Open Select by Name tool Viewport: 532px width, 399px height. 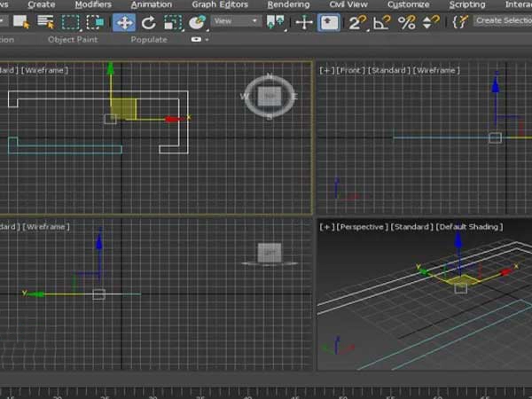pyautogui.click(x=46, y=22)
